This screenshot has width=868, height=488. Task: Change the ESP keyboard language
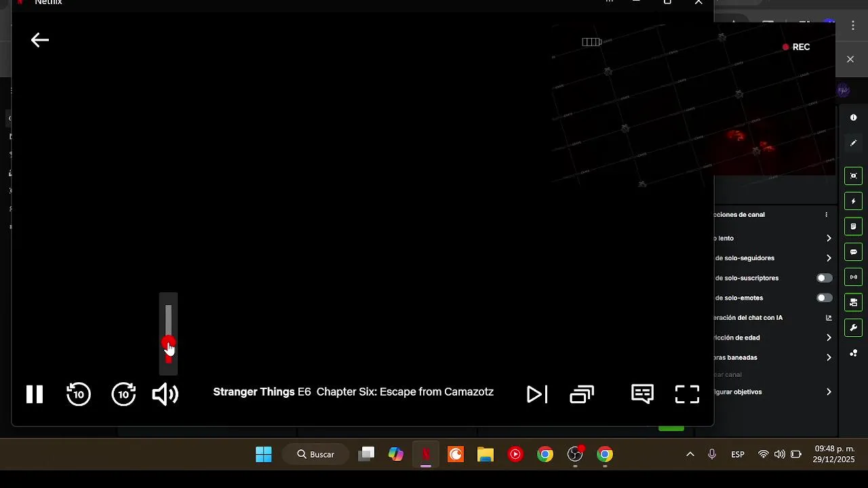point(738,454)
